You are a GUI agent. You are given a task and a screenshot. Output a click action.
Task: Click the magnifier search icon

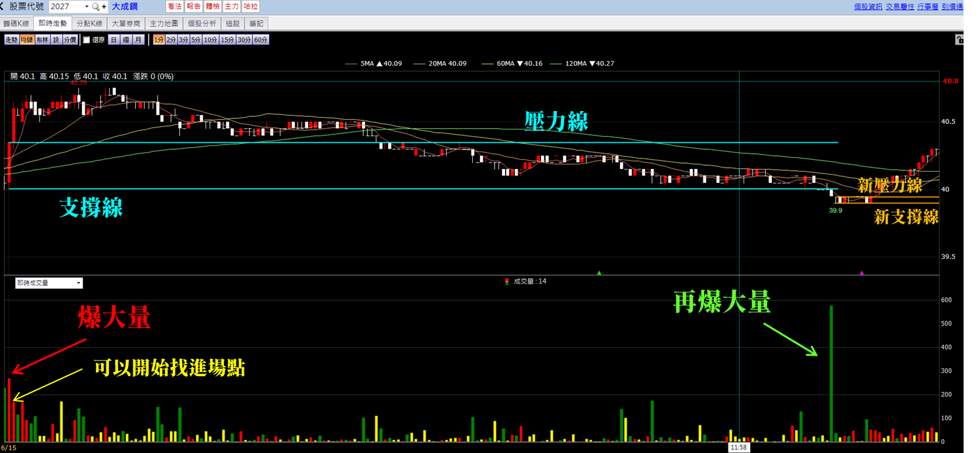point(96,7)
